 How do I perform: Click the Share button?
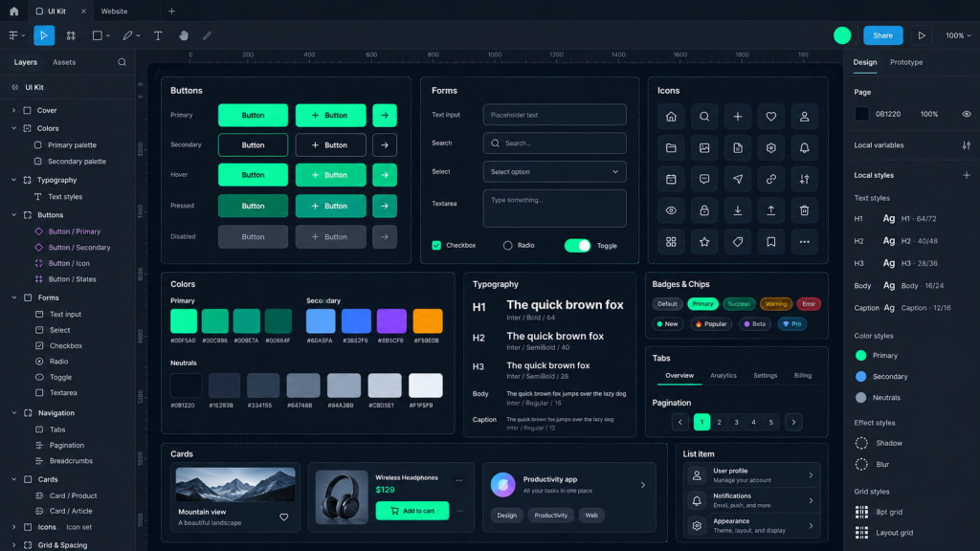pos(882,35)
